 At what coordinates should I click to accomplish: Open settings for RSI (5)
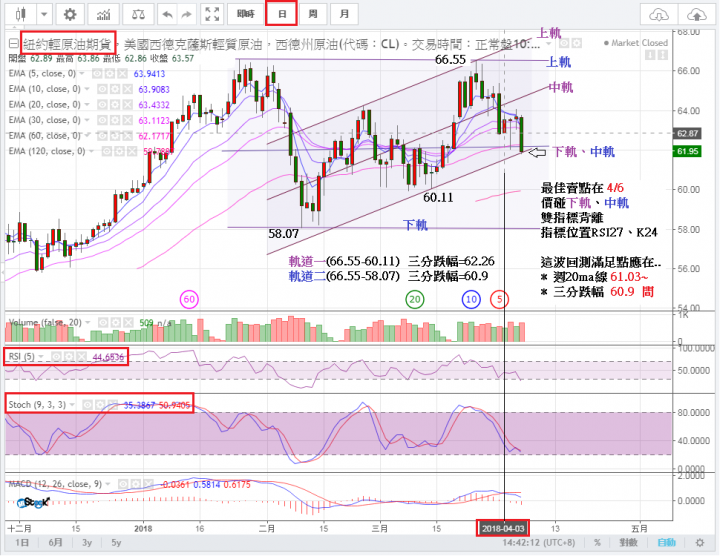tap(68, 357)
